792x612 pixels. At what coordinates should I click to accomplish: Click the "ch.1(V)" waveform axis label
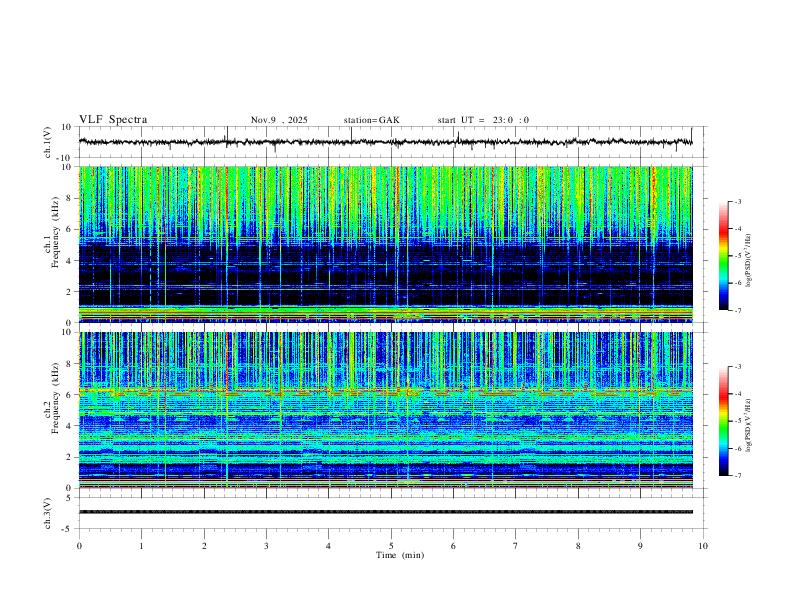point(48,142)
